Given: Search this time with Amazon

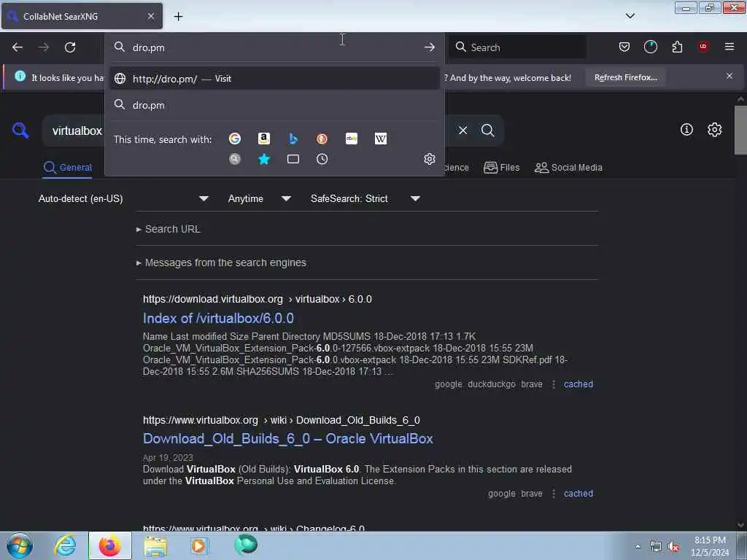Looking at the screenshot, I should tap(264, 139).
